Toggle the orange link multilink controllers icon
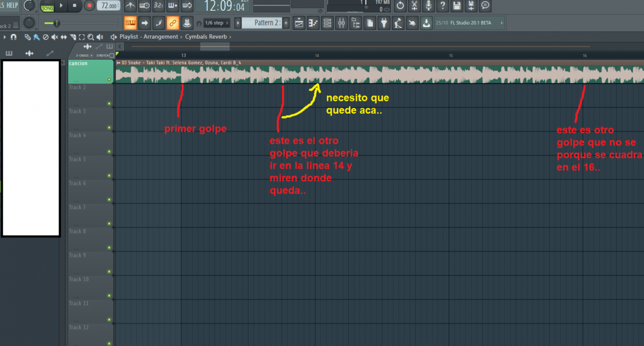Image resolution: width=644 pixels, height=346 pixels. tap(172, 23)
